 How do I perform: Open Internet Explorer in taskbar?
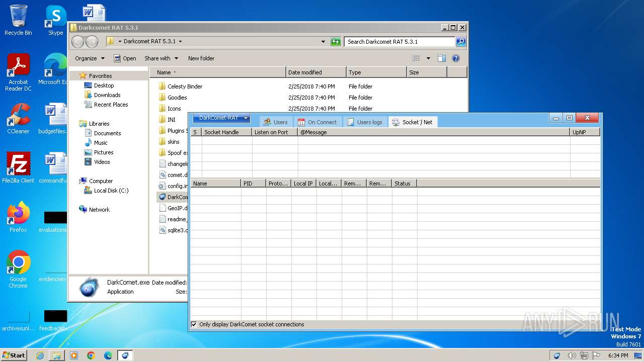pyautogui.click(x=40, y=355)
